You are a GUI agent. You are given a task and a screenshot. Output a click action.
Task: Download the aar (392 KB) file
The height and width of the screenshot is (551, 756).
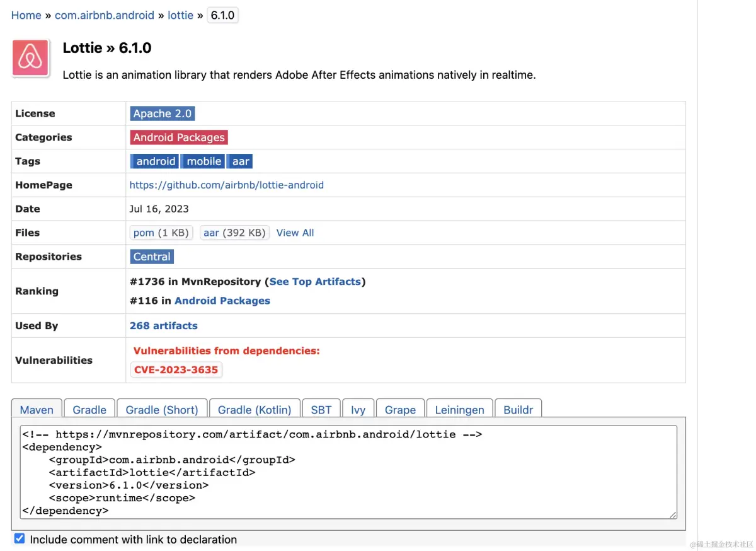tap(234, 233)
